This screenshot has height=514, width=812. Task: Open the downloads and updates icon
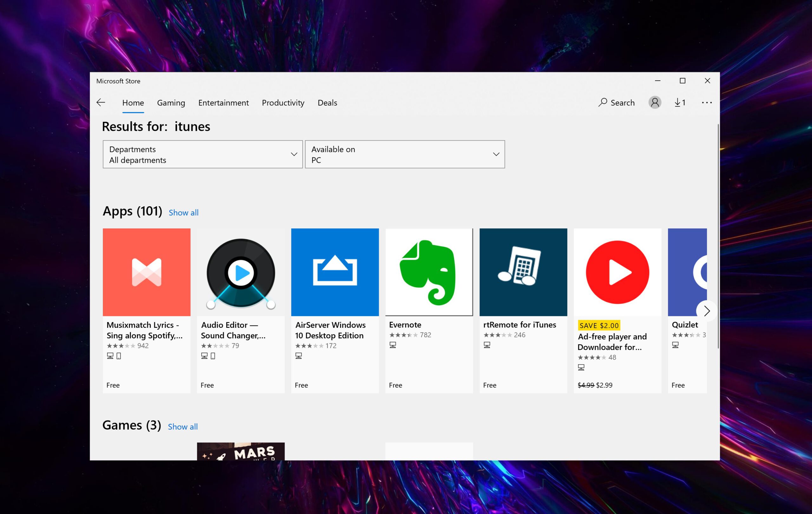(x=679, y=102)
